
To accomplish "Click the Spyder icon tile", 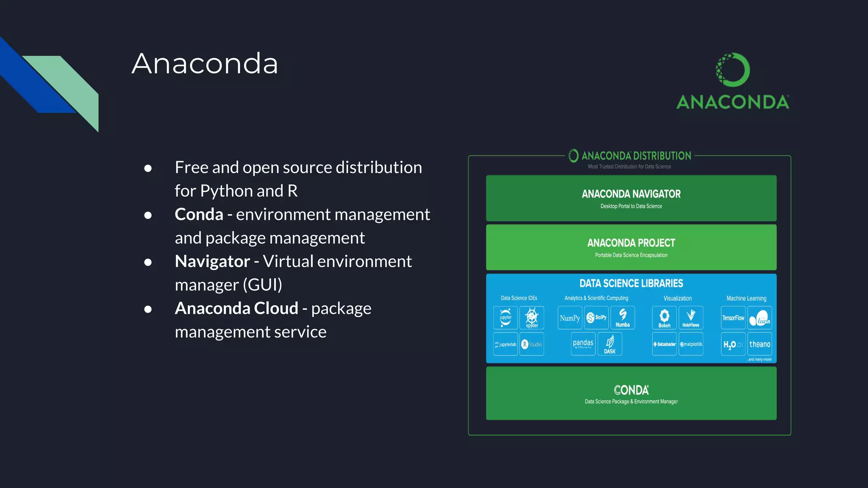I will point(531,318).
